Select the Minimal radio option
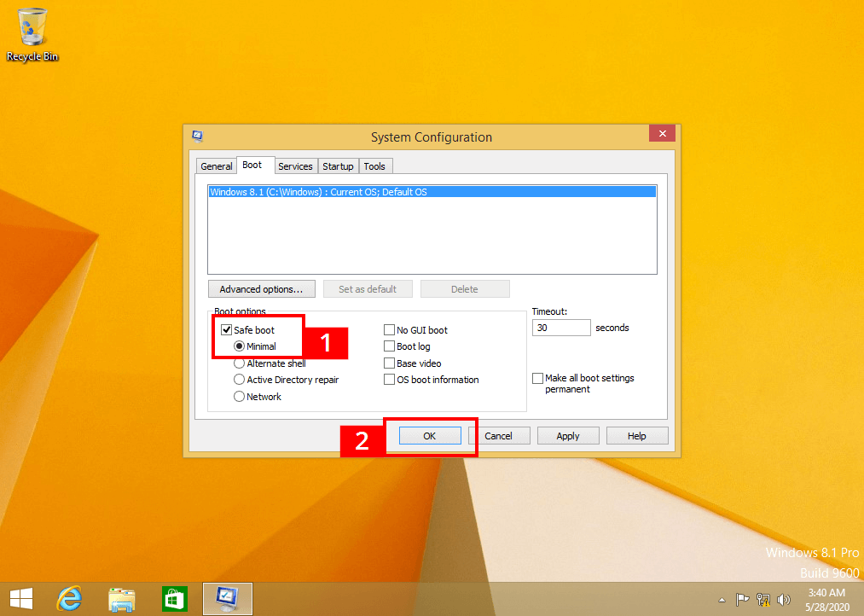This screenshot has height=616, width=864. [239, 346]
